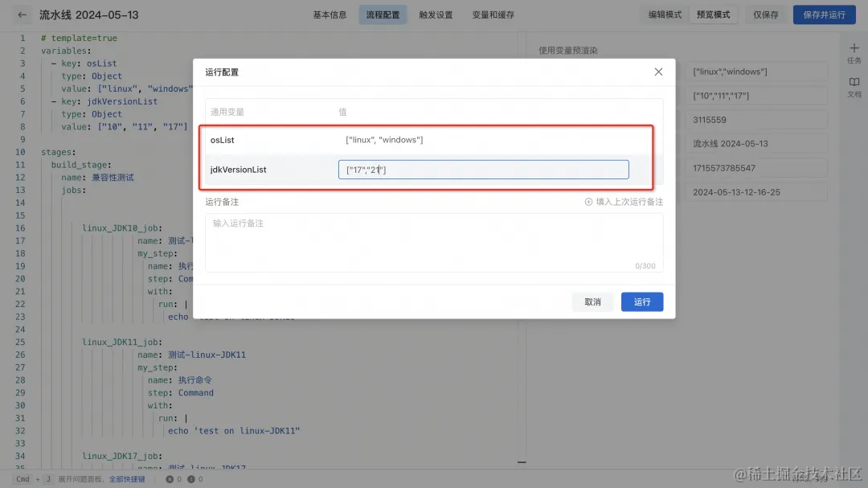Open the 任务 plus icon in sidebar

(x=854, y=48)
